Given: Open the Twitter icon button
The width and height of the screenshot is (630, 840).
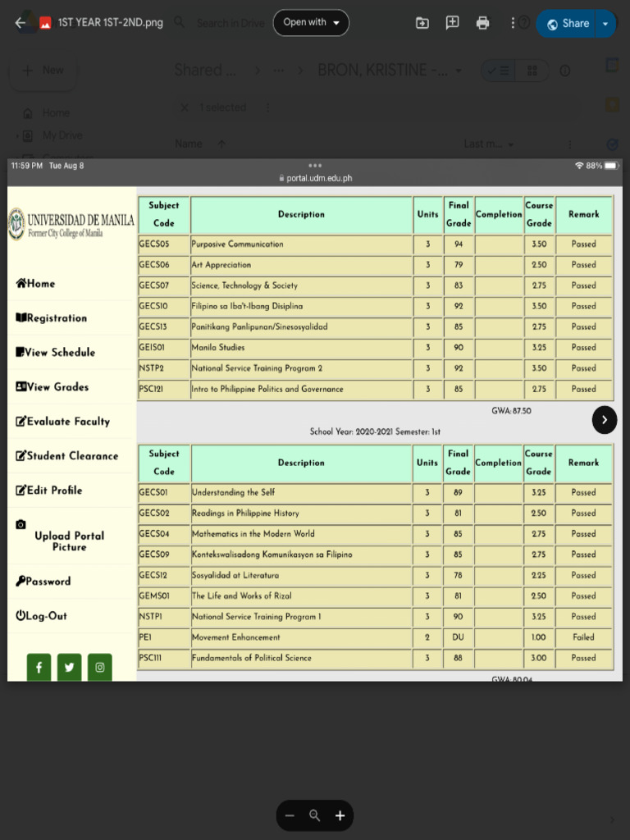Looking at the screenshot, I should tap(69, 667).
